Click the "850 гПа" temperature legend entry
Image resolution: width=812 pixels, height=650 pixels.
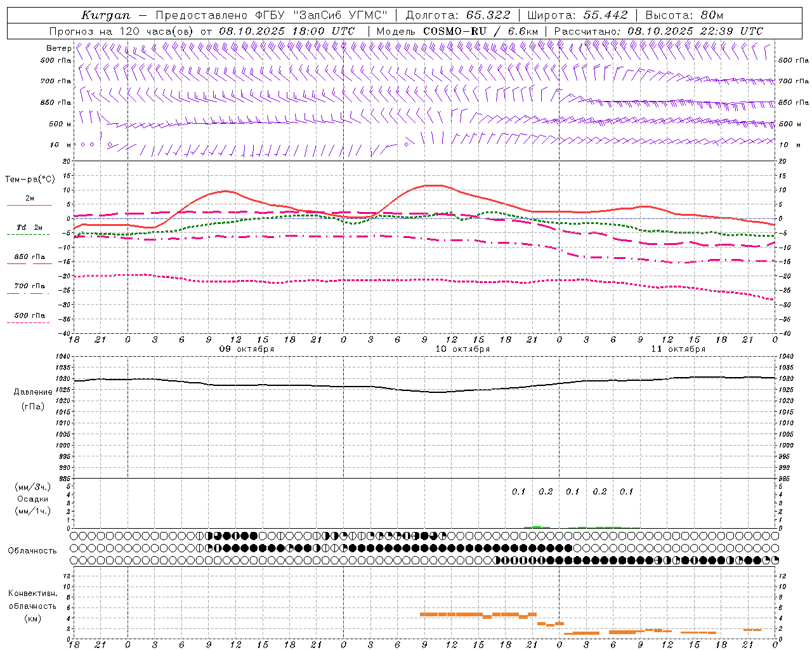coord(30,257)
